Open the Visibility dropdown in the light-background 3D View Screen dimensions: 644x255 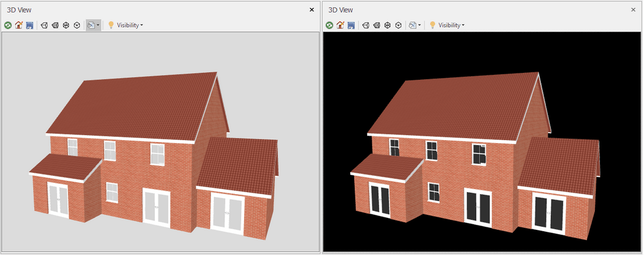coord(130,25)
